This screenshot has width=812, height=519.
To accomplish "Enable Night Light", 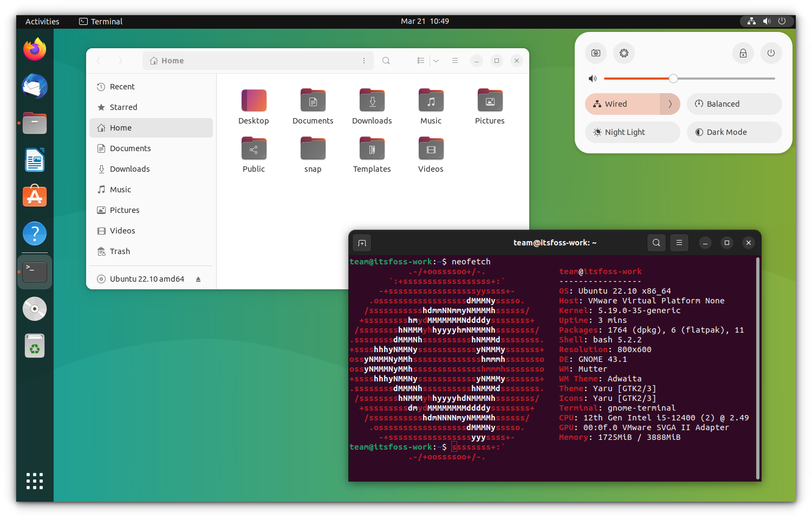I will click(x=632, y=132).
